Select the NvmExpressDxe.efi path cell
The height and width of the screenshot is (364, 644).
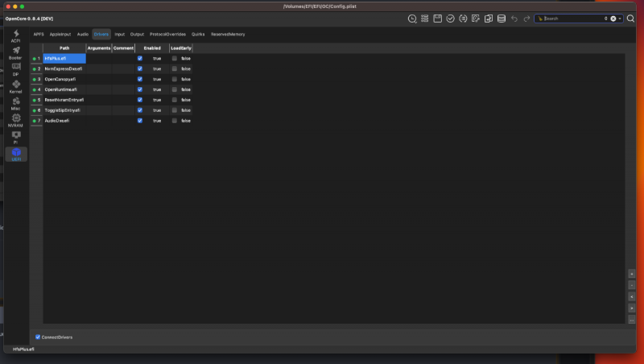coord(64,68)
